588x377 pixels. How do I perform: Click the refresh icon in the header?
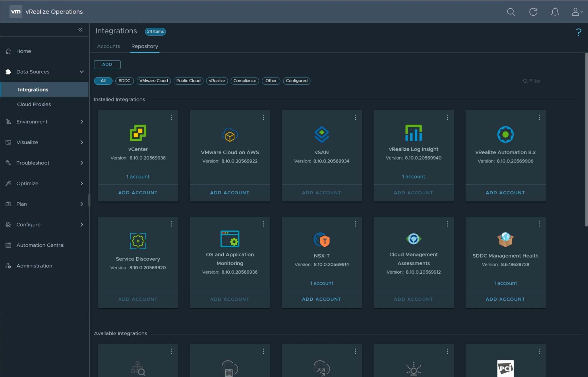click(x=533, y=12)
